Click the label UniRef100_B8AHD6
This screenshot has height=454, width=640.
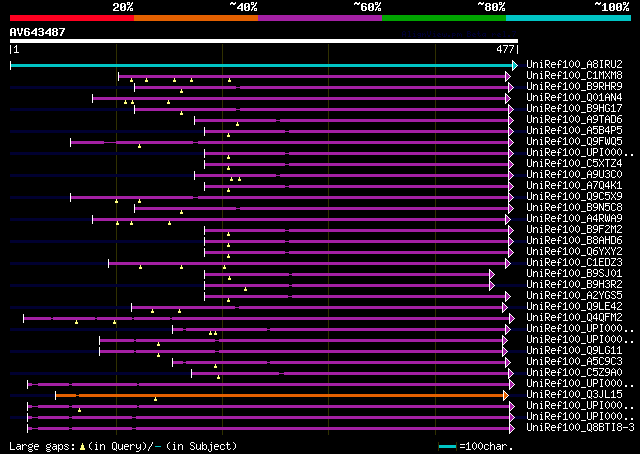coord(574,241)
